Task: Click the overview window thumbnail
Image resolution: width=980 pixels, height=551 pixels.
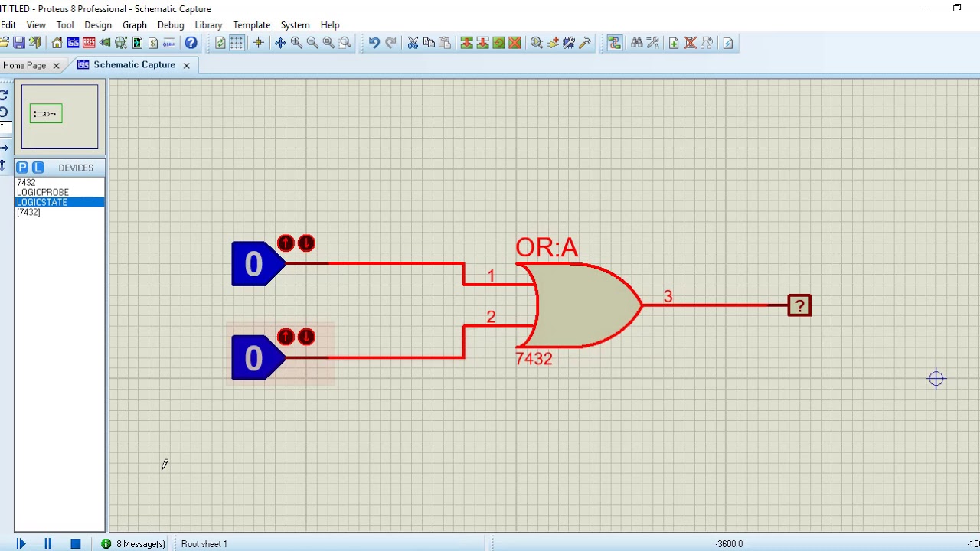Action: (60, 116)
